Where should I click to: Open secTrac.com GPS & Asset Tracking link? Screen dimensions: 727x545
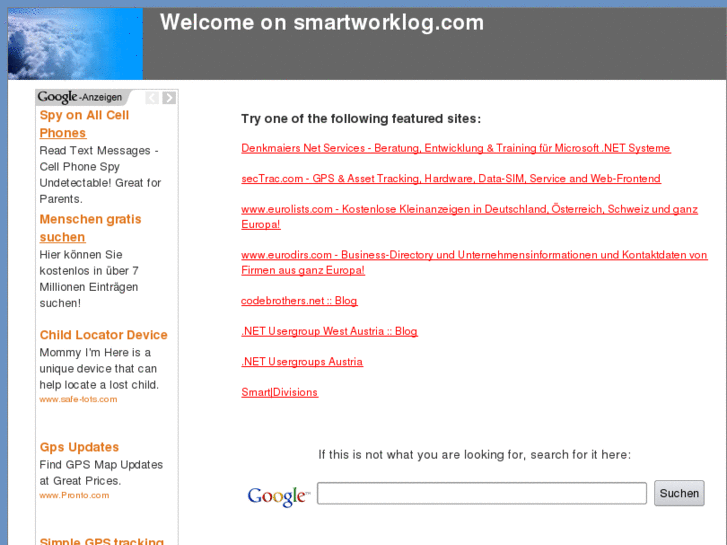451,179
